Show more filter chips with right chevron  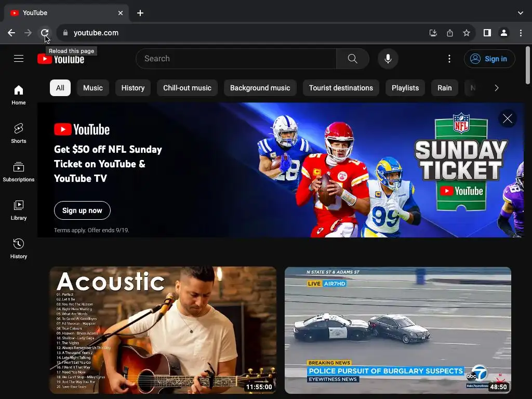pyautogui.click(x=496, y=88)
